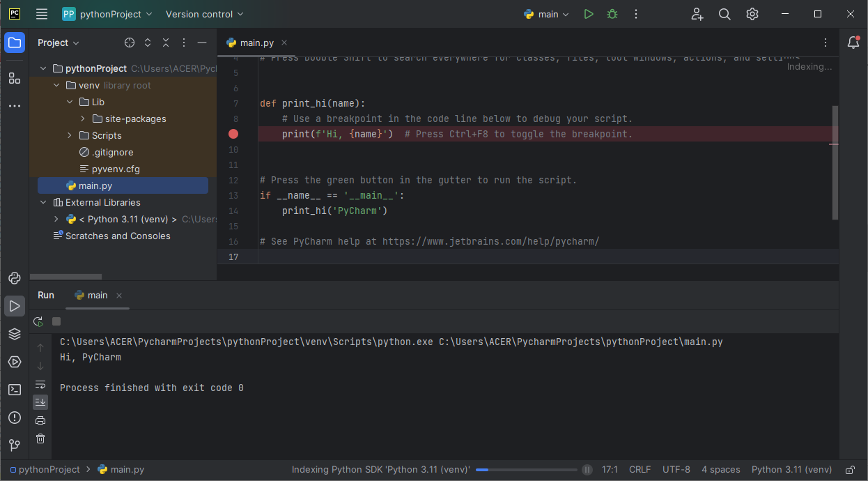Open the Project tool window icon
The image size is (868, 481).
15,43
